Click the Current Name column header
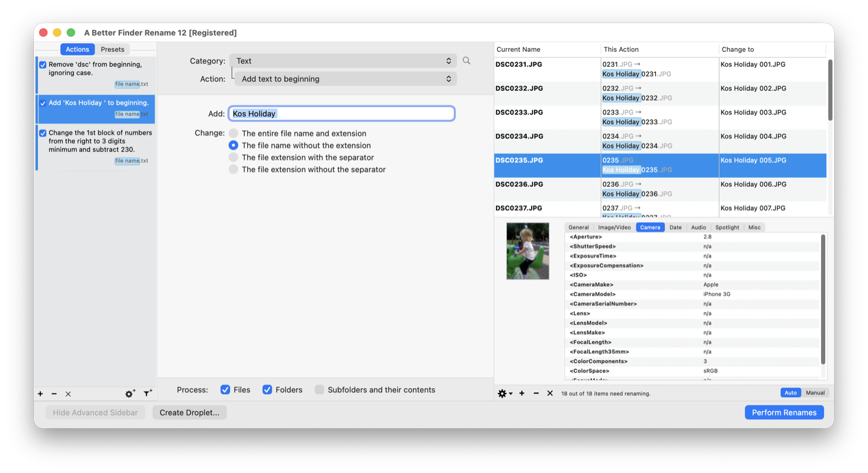Viewport: 868px width, 473px height. pyautogui.click(x=547, y=49)
